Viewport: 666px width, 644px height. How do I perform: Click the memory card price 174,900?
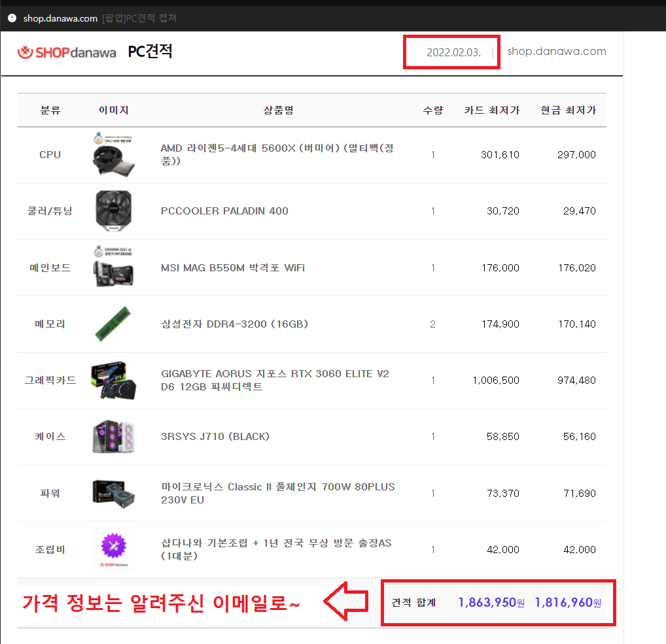(x=500, y=324)
